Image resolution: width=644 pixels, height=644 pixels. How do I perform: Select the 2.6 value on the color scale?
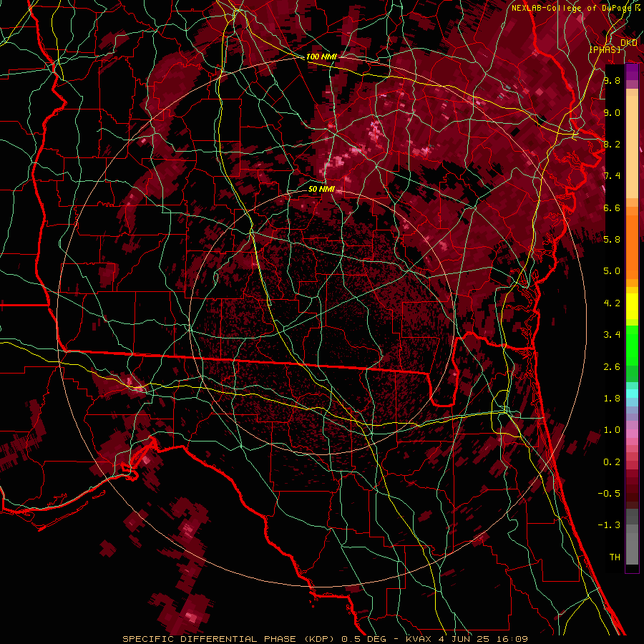(612, 367)
